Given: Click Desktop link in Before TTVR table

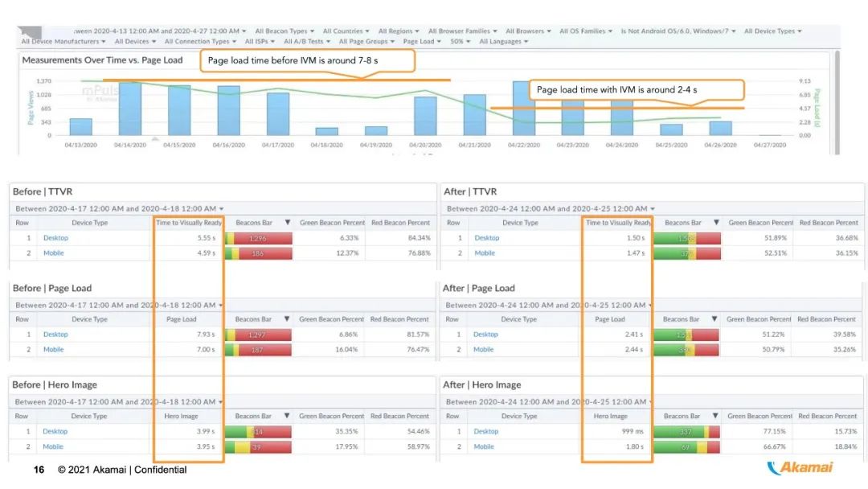Looking at the screenshot, I should coord(55,238).
